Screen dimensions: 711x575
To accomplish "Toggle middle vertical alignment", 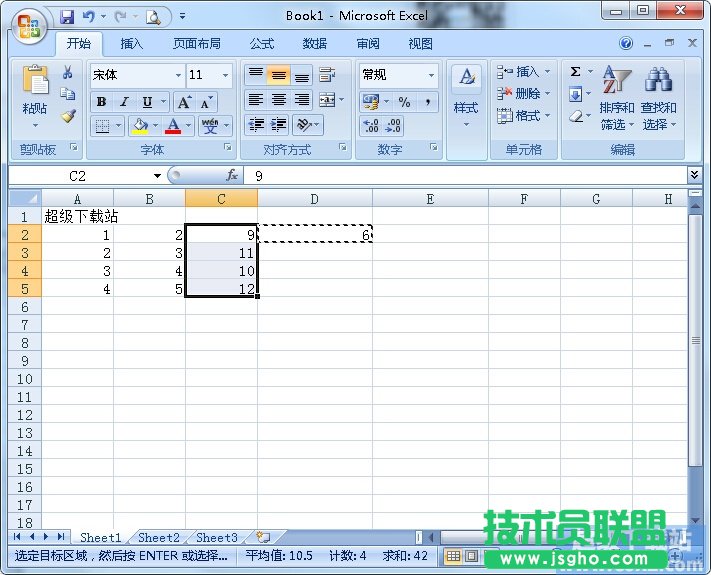I will pos(279,75).
